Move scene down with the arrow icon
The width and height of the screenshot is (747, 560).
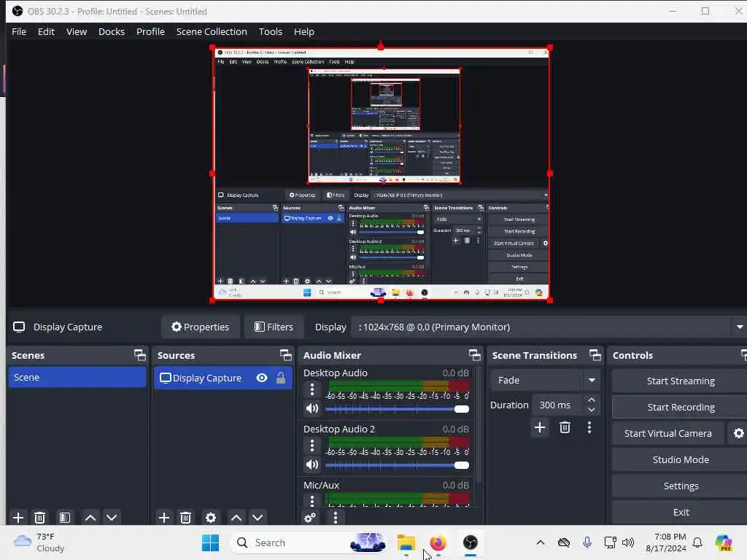pyautogui.click(x=112, y=517)
